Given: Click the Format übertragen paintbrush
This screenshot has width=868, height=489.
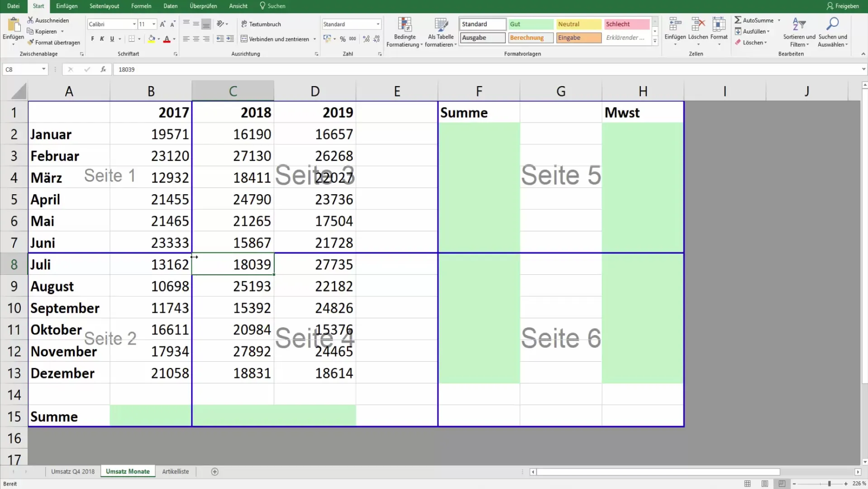Looking at the screenshot, I should point(31,43).
